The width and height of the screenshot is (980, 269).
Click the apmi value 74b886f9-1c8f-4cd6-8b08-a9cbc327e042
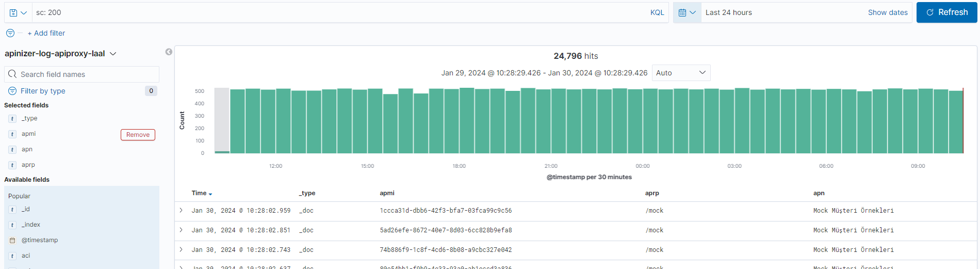[446, 250]
